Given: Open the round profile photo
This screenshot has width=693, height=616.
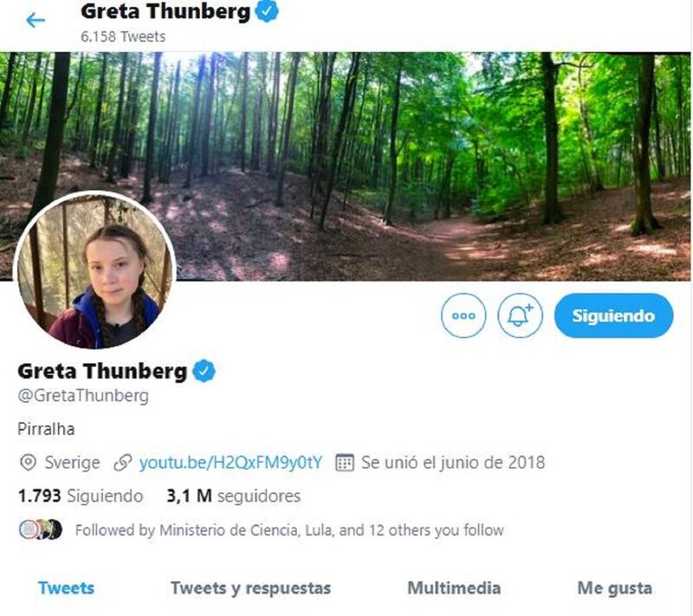Looking at the screenshot, I should [x=95, y=269].
